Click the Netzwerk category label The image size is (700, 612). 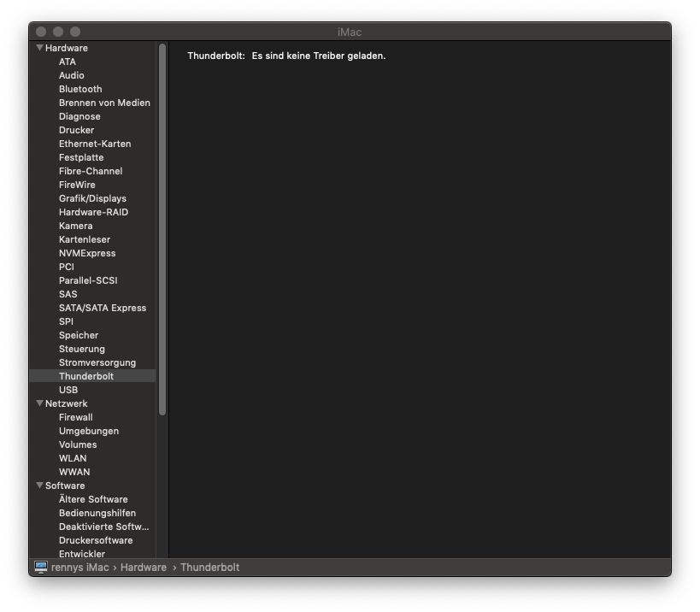point(66,404)
